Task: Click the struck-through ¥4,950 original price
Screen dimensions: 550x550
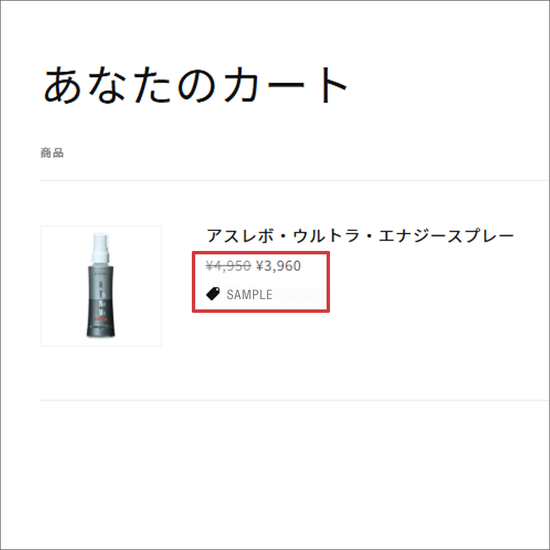Action: 228,266
